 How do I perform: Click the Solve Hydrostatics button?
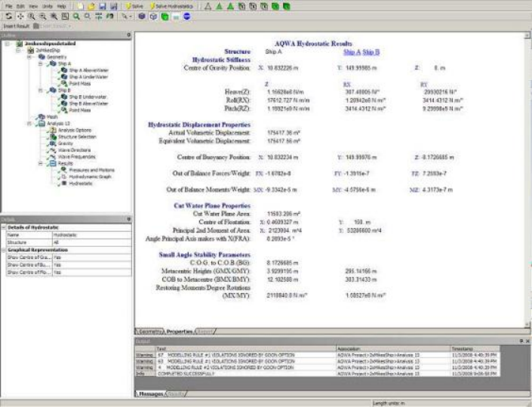point(171,6)
